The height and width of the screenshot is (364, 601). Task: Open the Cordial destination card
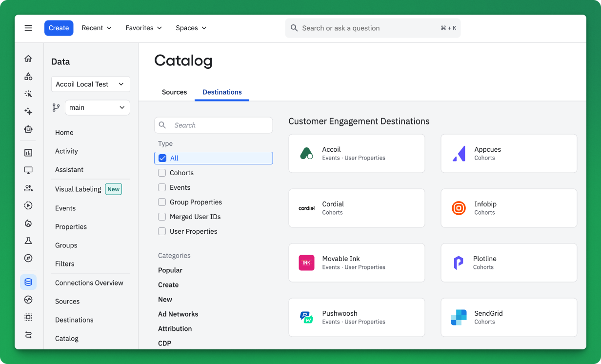point(357,208)
